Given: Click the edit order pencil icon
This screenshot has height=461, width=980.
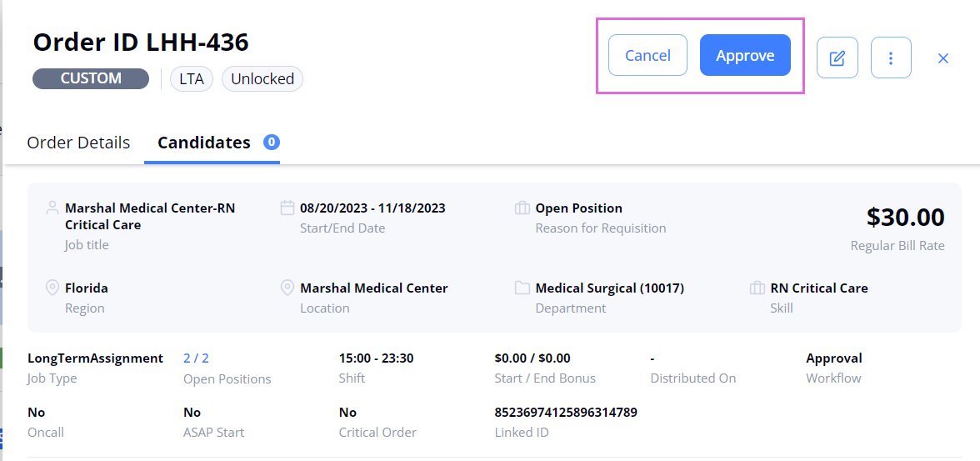Looking at the screenshot, I should (x=837, y=58).
